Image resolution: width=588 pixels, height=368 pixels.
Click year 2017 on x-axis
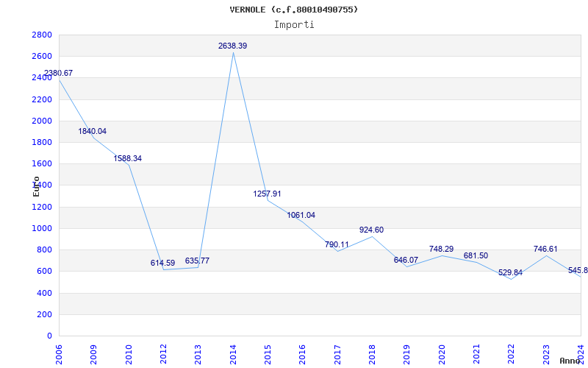click(337, 355)
